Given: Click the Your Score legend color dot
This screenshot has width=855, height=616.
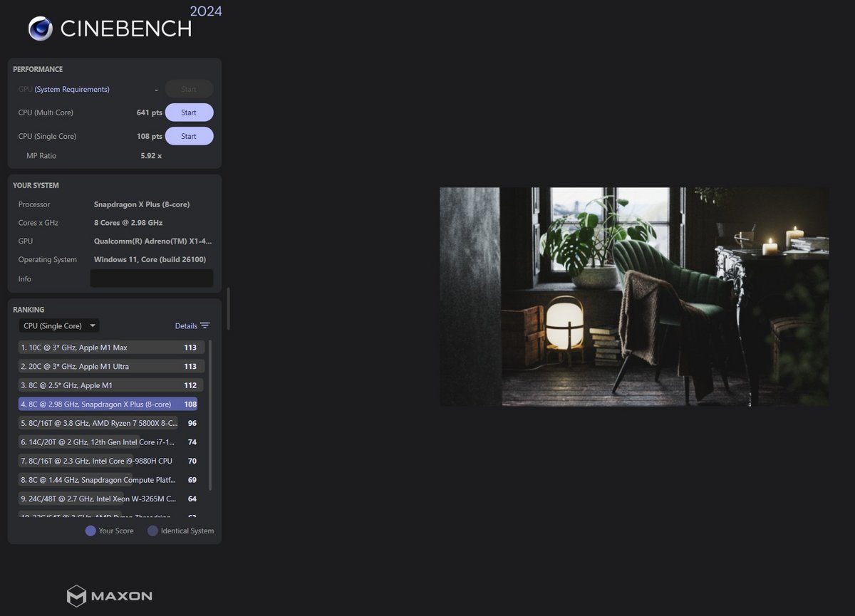Looking at the screenshot, I should 90,531.
